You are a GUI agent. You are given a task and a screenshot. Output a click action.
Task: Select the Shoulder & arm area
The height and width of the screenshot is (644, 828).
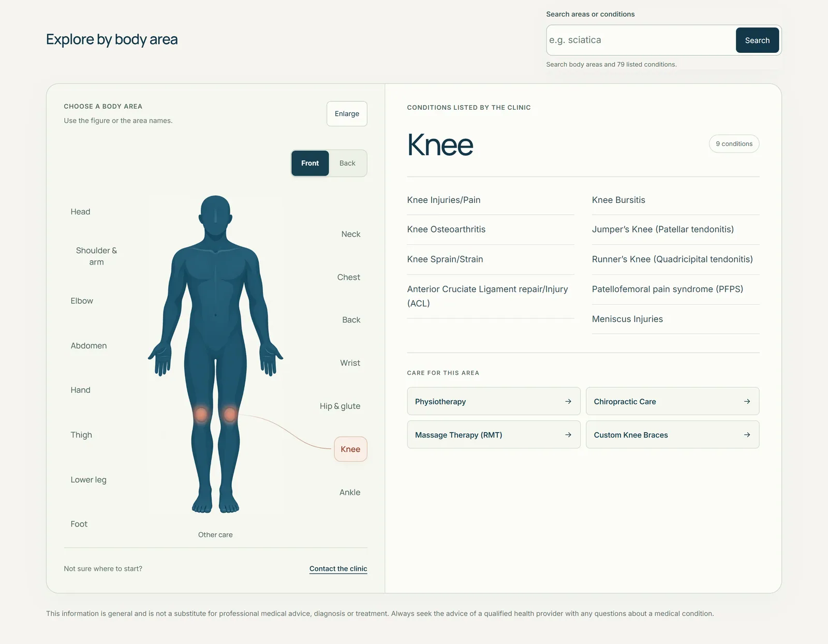(96, 256)
